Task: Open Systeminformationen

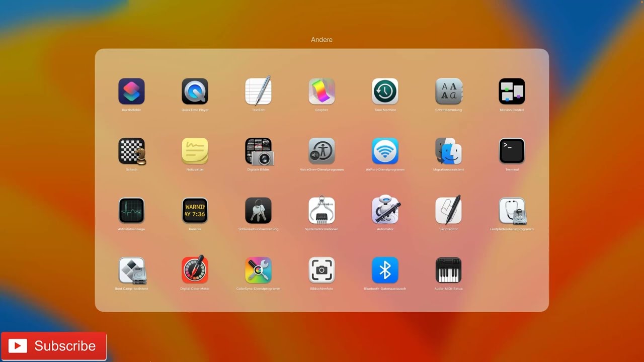Action: (x=321, y=211)
